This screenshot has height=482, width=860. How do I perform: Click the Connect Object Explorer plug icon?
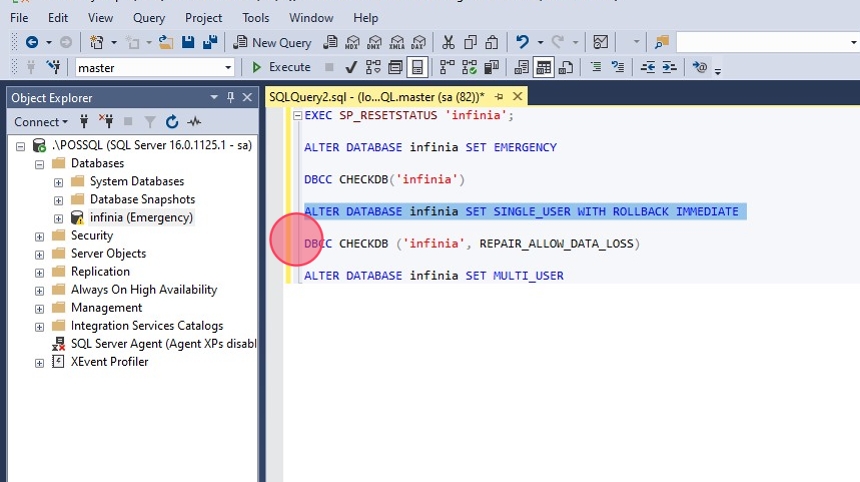84,122
